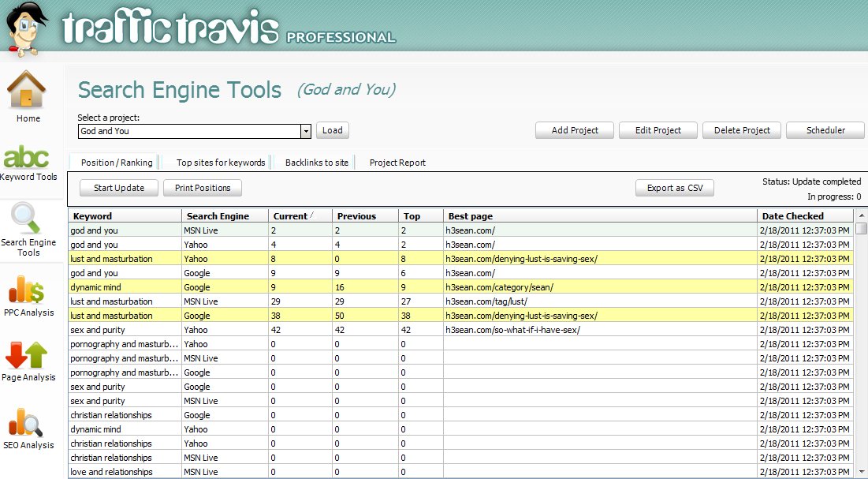Switch to Project Report tab
The image size is (868, 479).
[397, 163]
